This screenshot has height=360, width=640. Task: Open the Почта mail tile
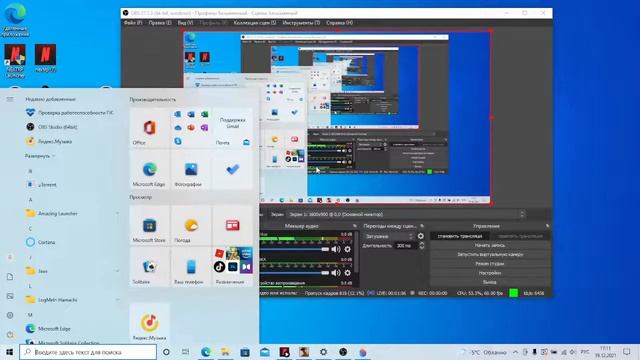coord(233,128)
